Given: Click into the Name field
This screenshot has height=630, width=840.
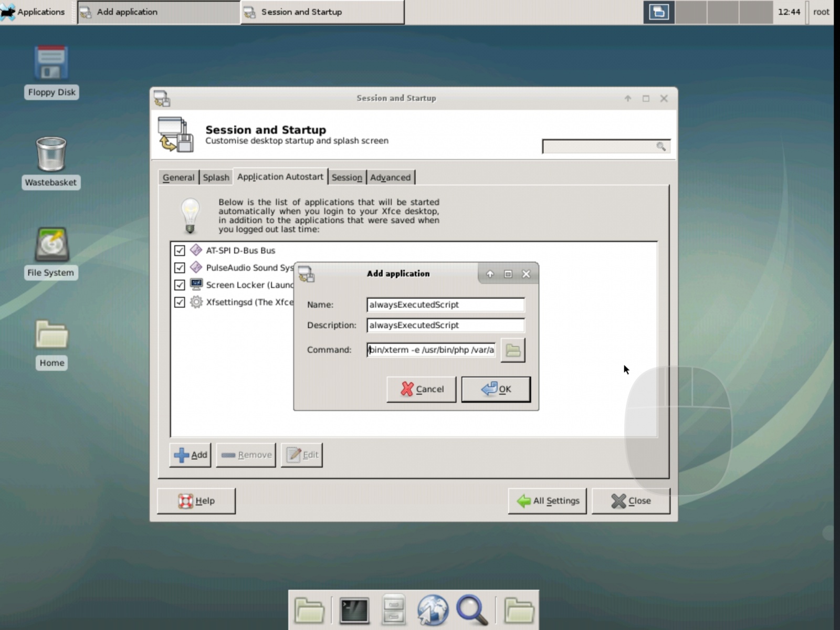Looking at the screenshot, I should [x=445, y=304].
